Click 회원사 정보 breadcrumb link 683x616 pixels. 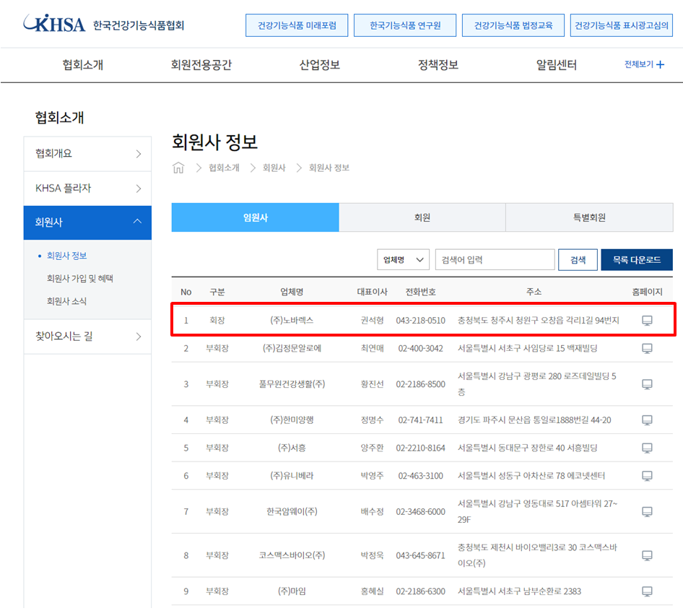[329, 168]
